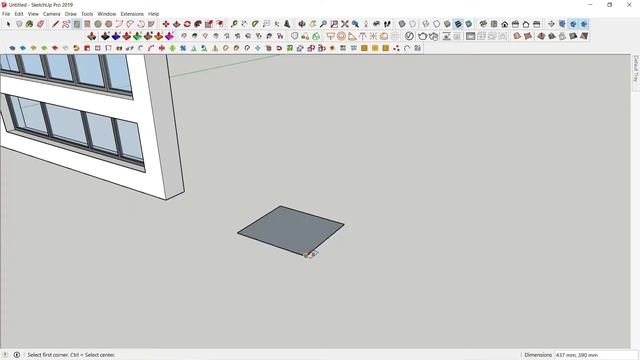Viewport: 640px width, 360px height.
Task: Activate the 3D Text tool
Action: click(287, 24)
